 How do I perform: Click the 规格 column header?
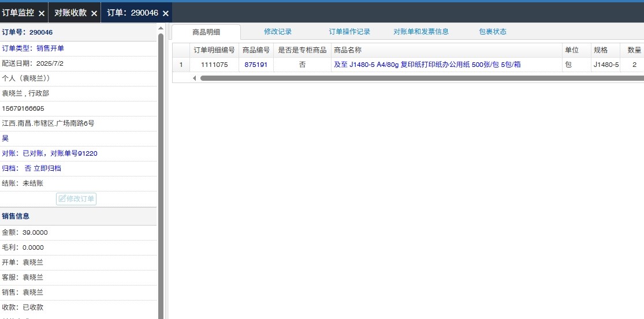click(606, 50)
